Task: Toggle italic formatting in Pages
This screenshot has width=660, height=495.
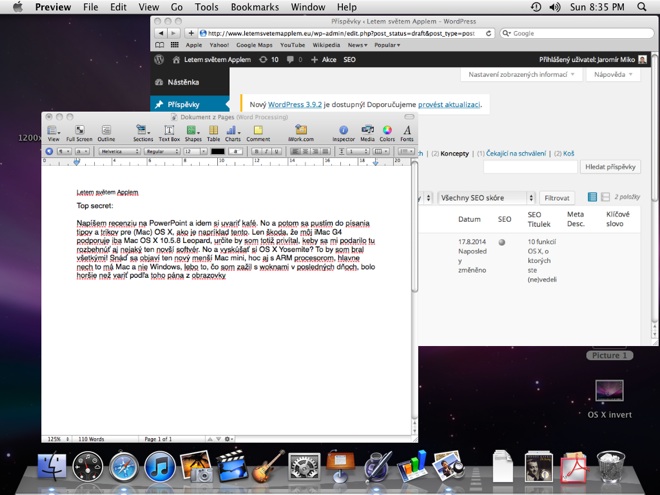Action: pyautogui.click(x=266, y=151)
